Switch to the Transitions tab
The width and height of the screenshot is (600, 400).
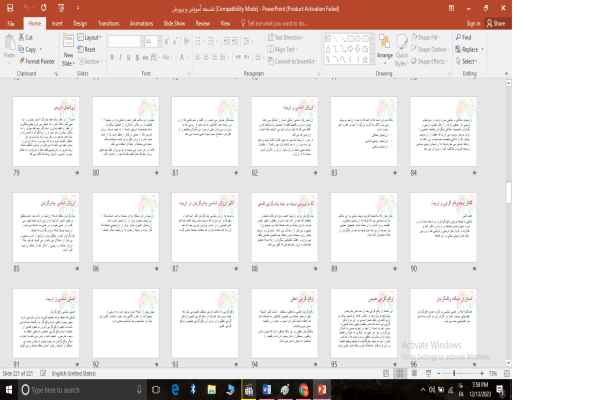(108, 20)
